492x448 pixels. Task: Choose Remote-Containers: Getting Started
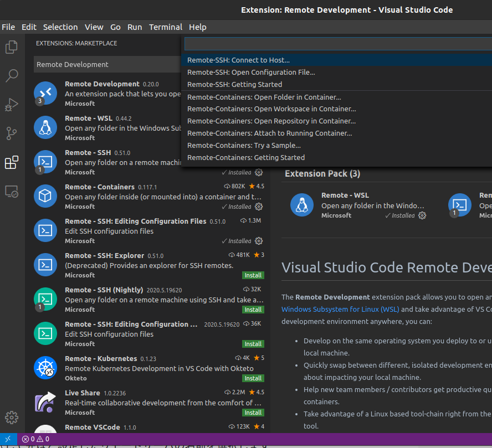pos(336,158)
